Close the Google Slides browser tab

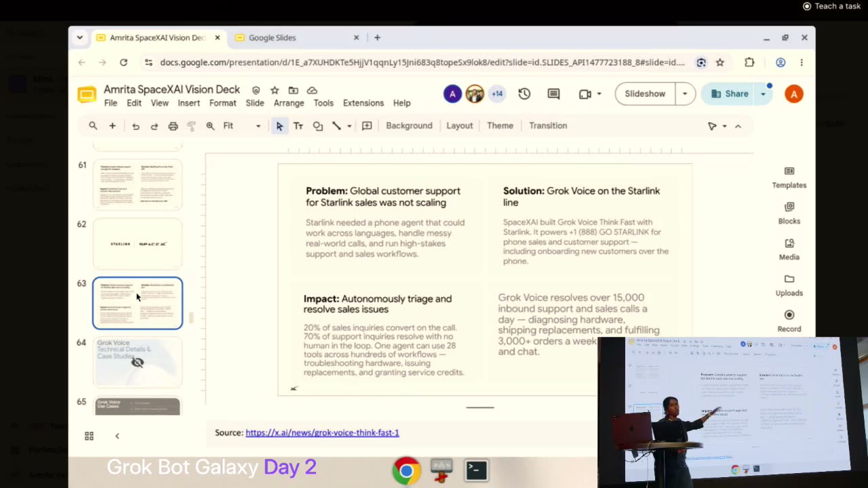click(x=356, y=38)
